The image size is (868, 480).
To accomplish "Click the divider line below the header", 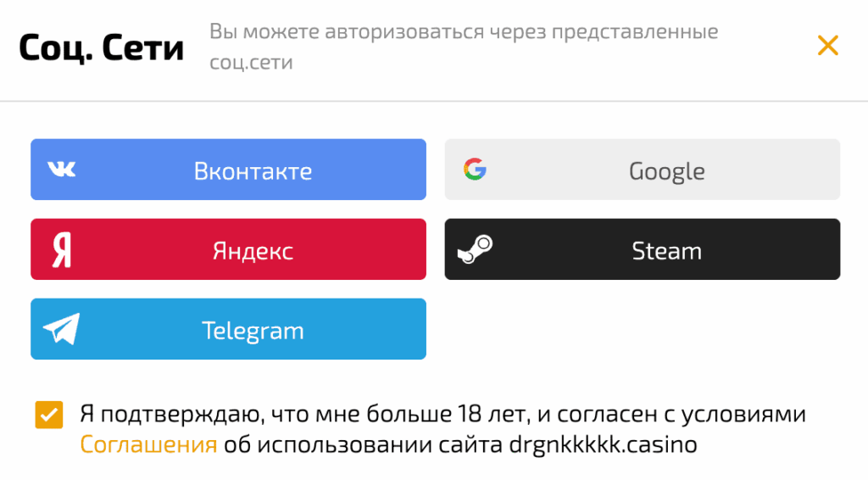I will click(434, 102).
